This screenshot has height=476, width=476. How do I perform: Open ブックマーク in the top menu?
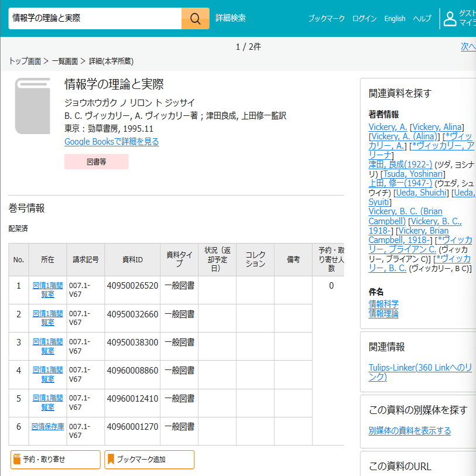coord(326,19)
